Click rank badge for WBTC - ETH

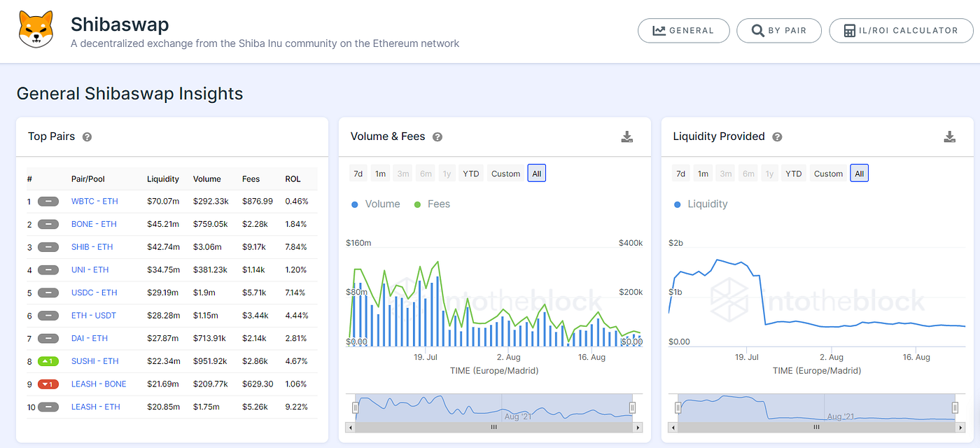tap(48, 202)
